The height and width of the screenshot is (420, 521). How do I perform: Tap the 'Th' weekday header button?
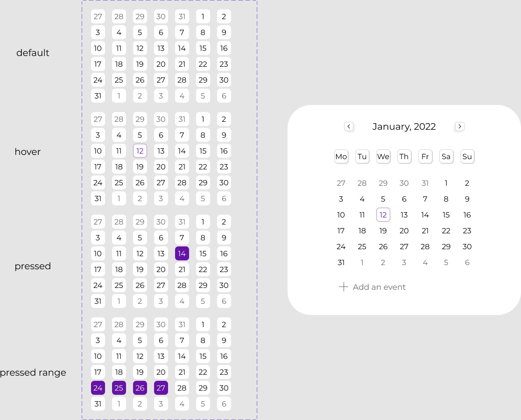[x=404, y=157]
